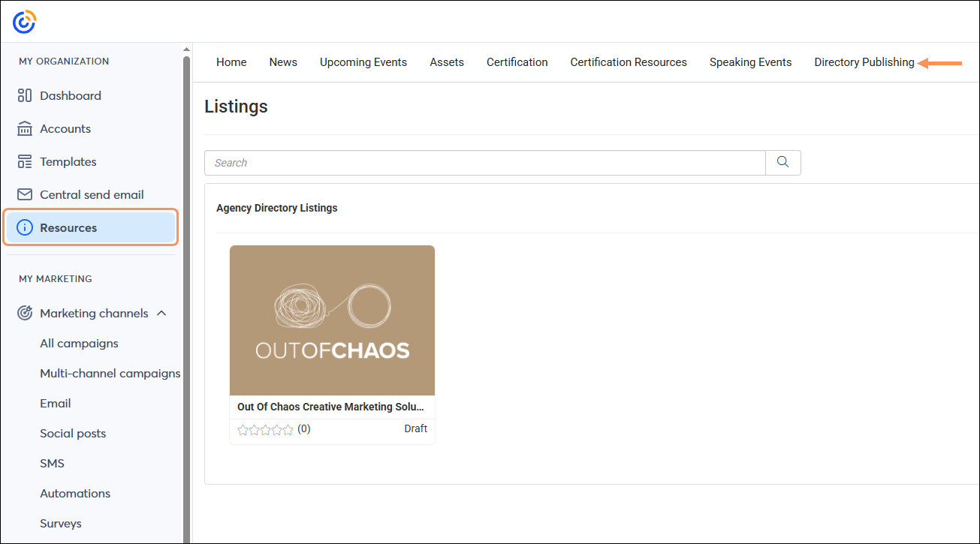Open the Home tab

(231, 62)
